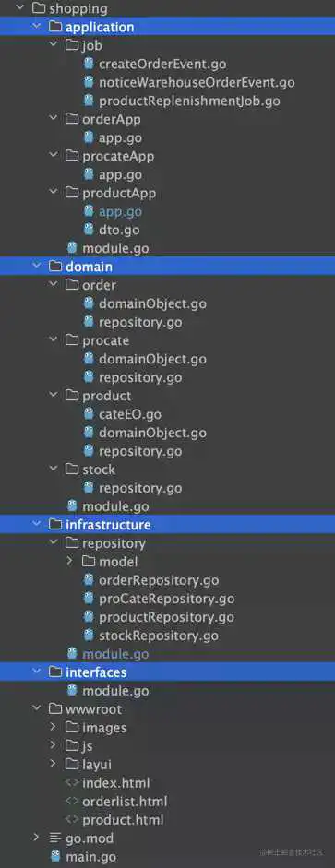Click the folder icon of the model directory
The width and height of the screenshot is (335, 868).
click(88, 562)
